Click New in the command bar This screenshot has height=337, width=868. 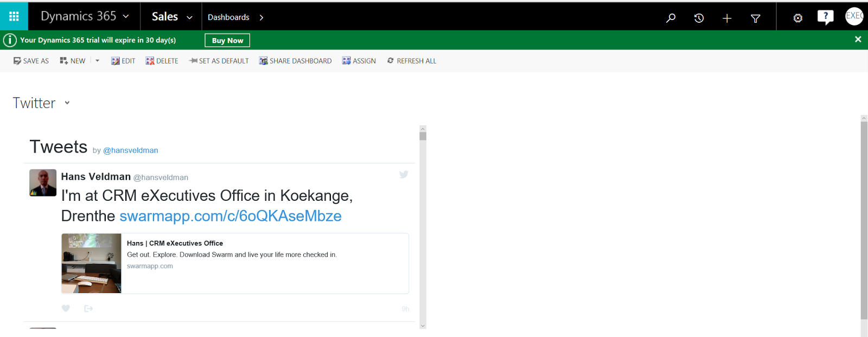point(73,61)
